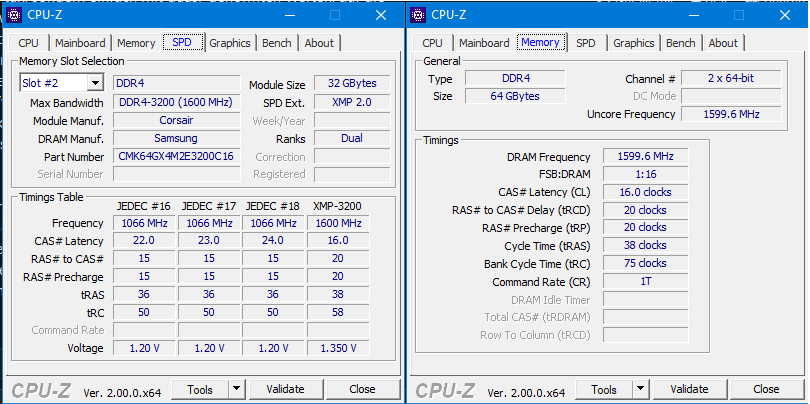The image size is (810, 404).
Task: Switch to CPU tab in left window
Action: pyautogui.click(x=28, y=43)
